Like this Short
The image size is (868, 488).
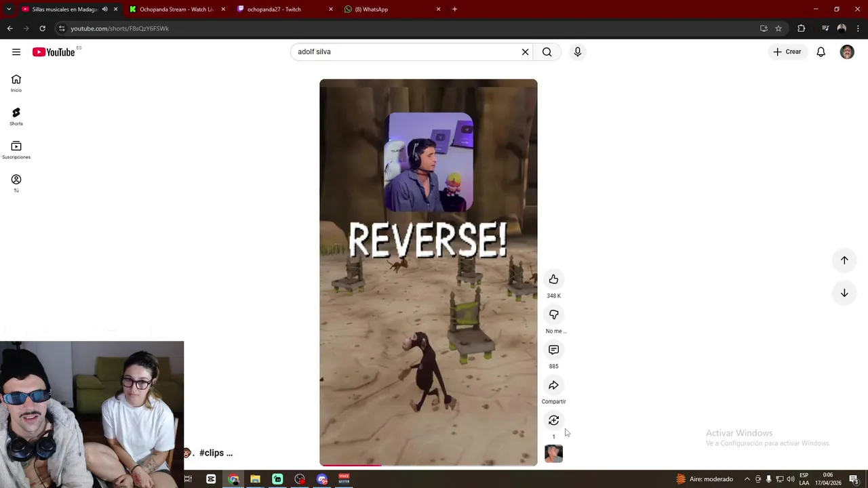[x=553, y=279]
